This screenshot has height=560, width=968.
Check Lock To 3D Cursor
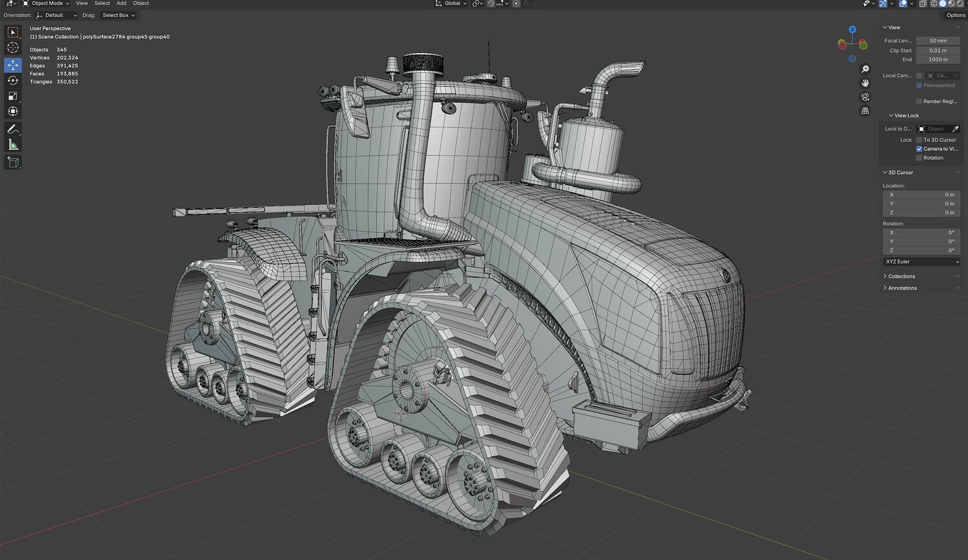(919, 140)
